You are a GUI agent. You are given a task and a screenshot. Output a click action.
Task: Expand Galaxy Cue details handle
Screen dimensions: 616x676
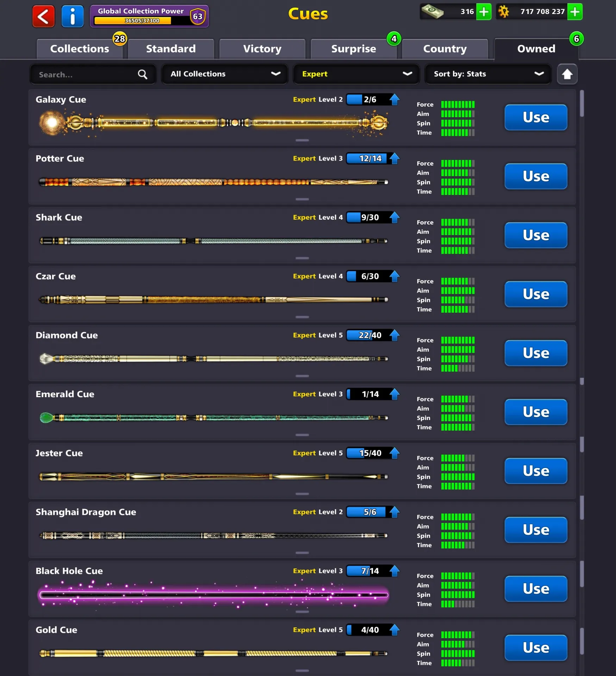[302, 140]
